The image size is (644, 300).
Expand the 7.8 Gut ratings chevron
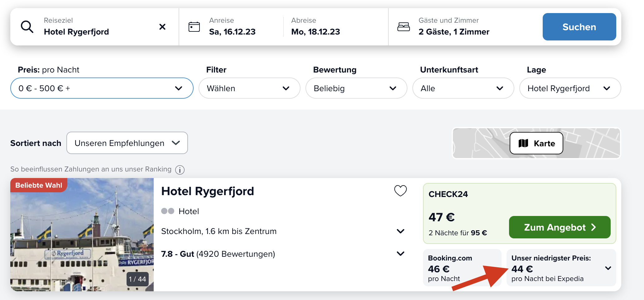tap(401, 254)
